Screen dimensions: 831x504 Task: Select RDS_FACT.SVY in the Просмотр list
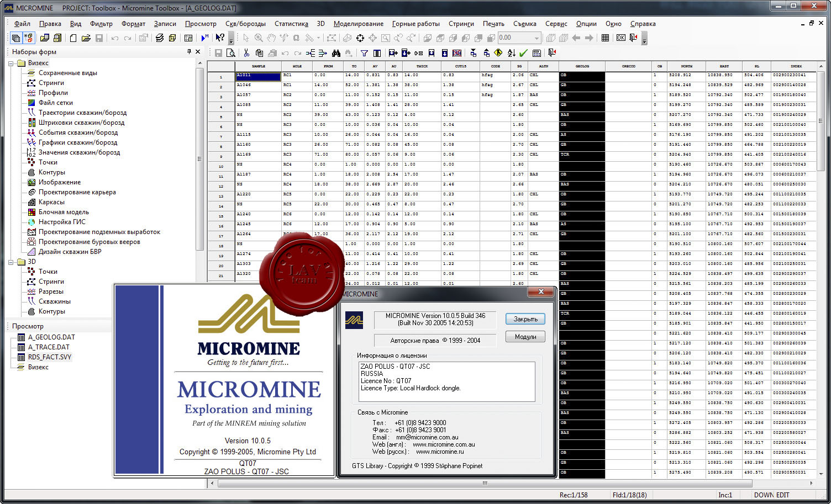50,357
